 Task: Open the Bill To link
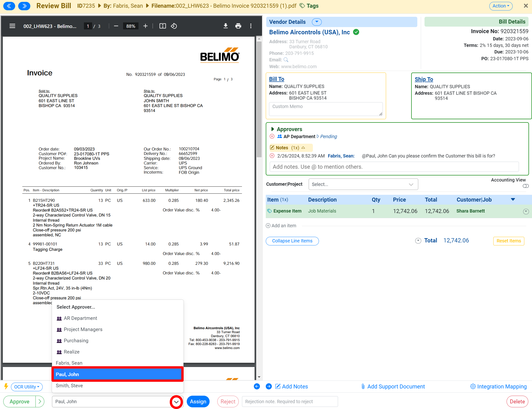(277, 79)
